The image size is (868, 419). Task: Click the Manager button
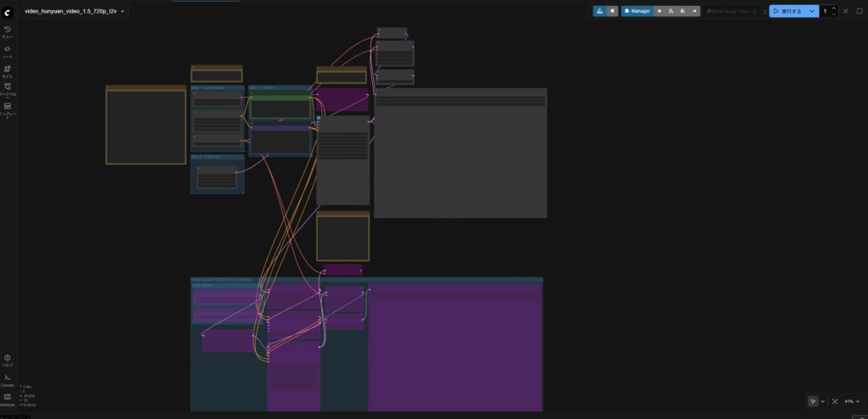637,11
